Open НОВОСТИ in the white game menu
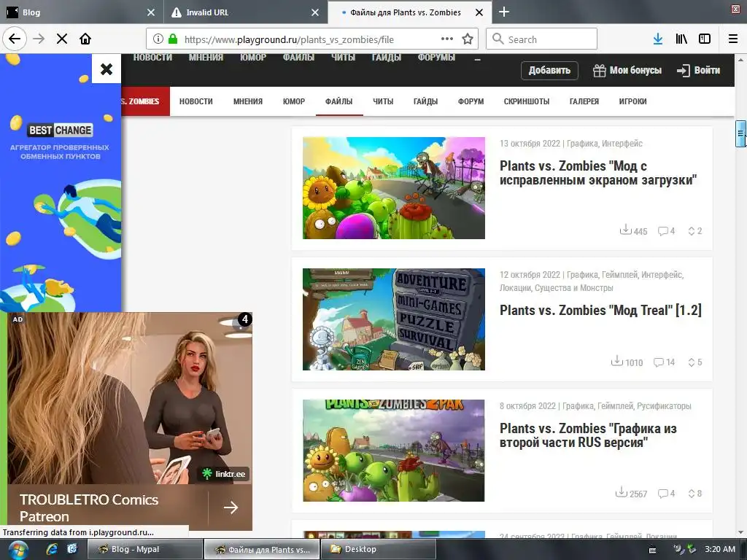This screenshot has width=747, height=560. click(196, 101)
